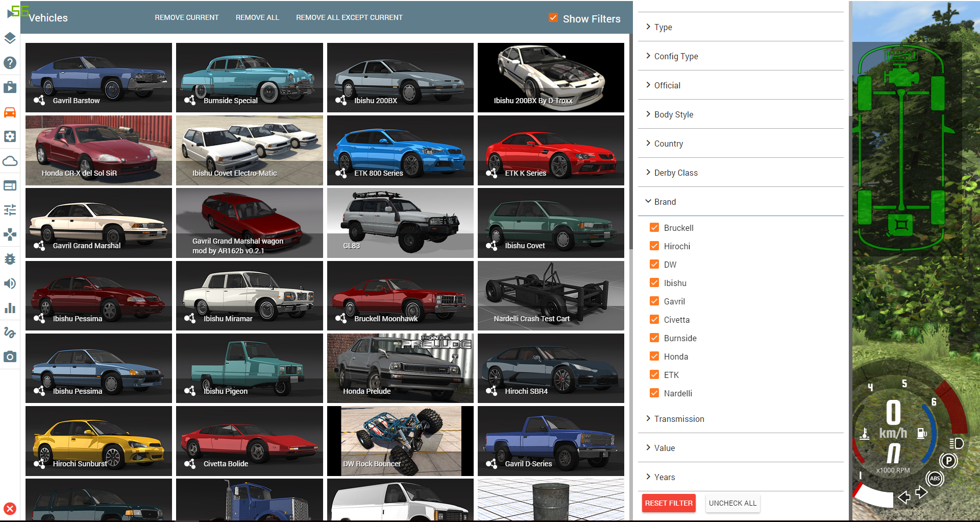Select the Hirochi Sunburst thumbnail
Screen dimensions: 980x522
[99, 441]
